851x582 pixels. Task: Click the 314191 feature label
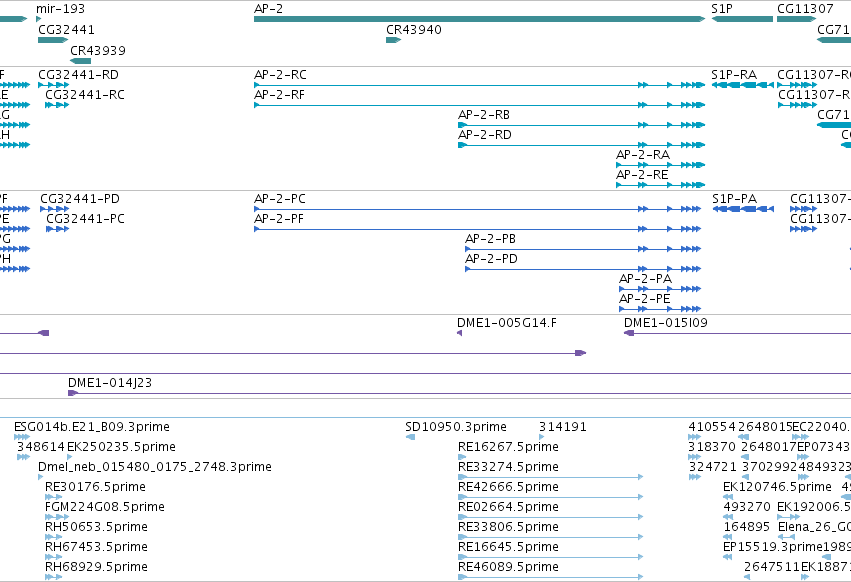(x=563, y=427)
